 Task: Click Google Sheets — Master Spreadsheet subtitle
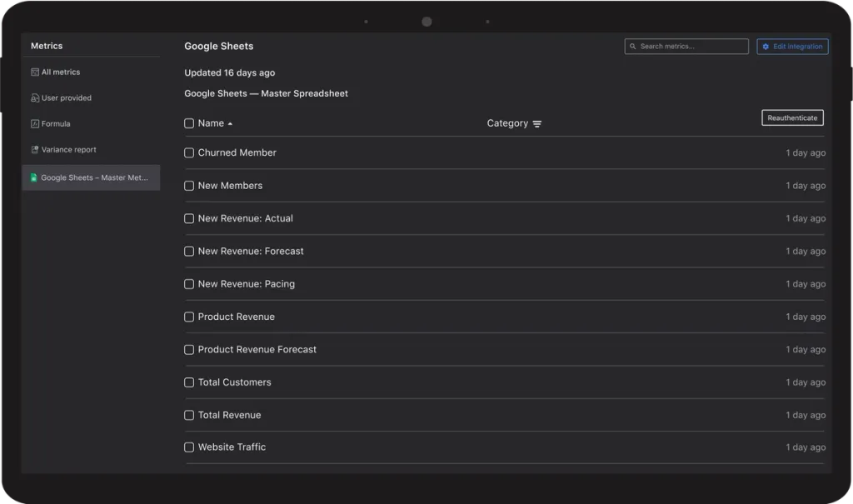click(266, 93)
